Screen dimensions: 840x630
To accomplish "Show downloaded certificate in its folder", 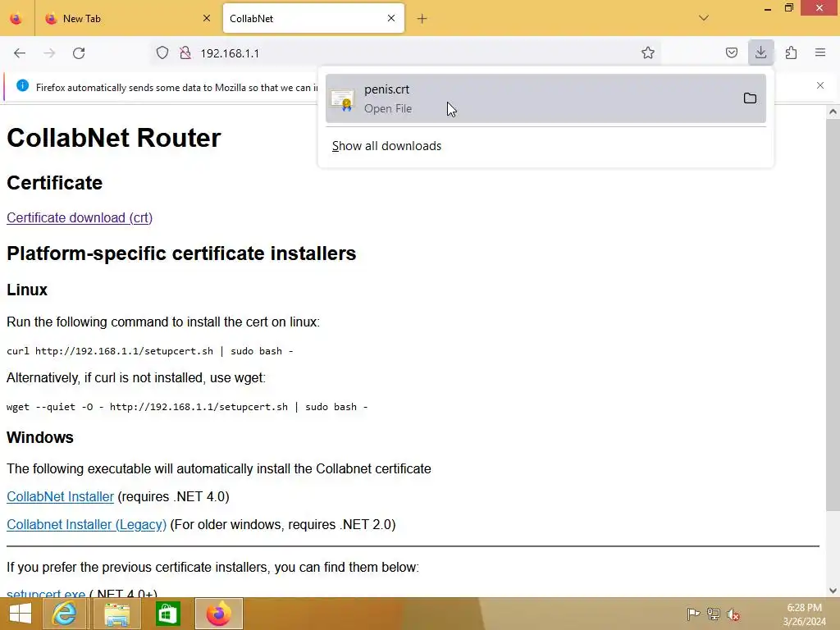I will 750,98.
